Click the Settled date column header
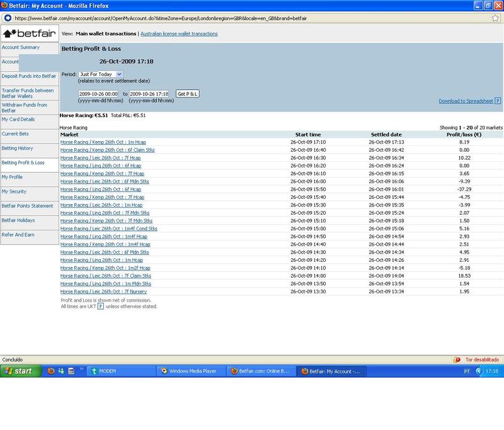The height and width of the screenshot is (430, 504). 386,135
